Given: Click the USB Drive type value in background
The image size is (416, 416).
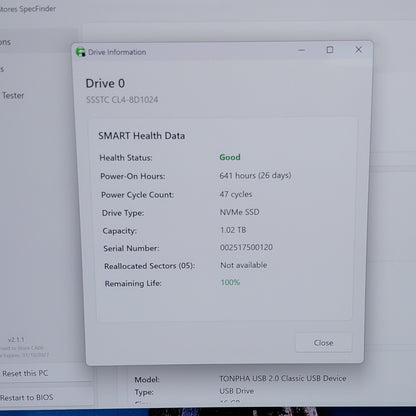Looking at the screenshot, I should pos(237,391).
